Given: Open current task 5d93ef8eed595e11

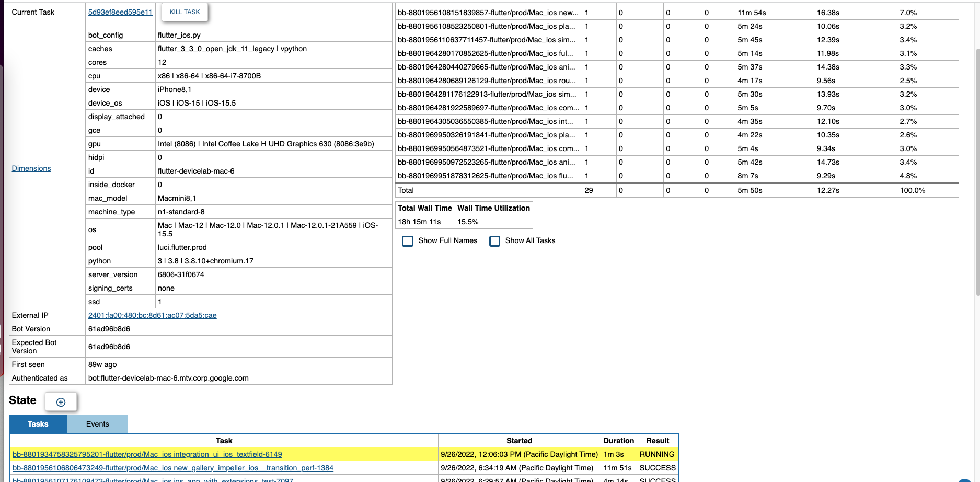Looking at the screenshot, I should 120,12.
